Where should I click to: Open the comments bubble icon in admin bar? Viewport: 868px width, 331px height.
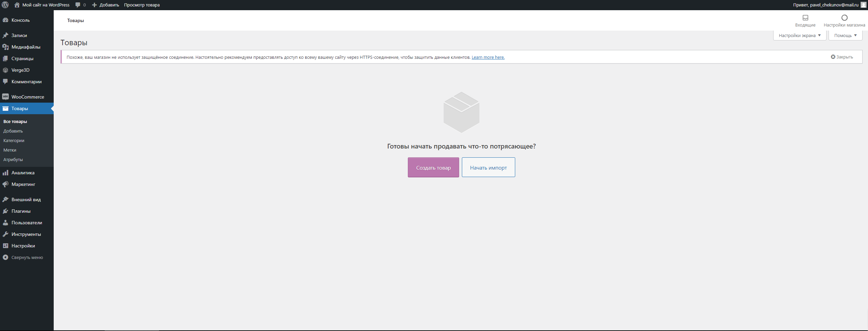78,5
